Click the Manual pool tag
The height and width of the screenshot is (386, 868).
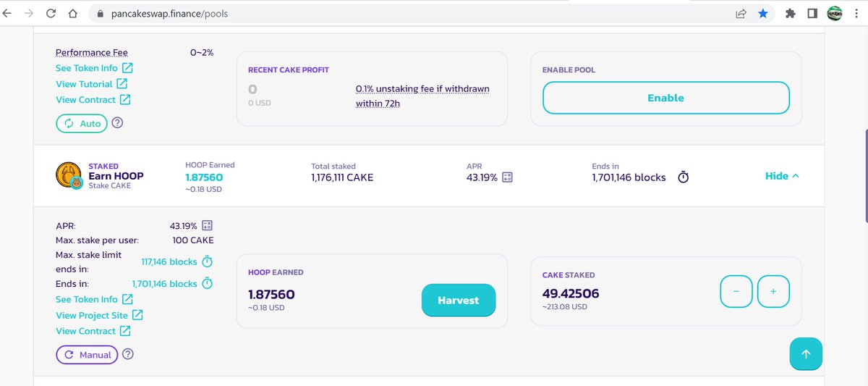click(x=87, y=355)
